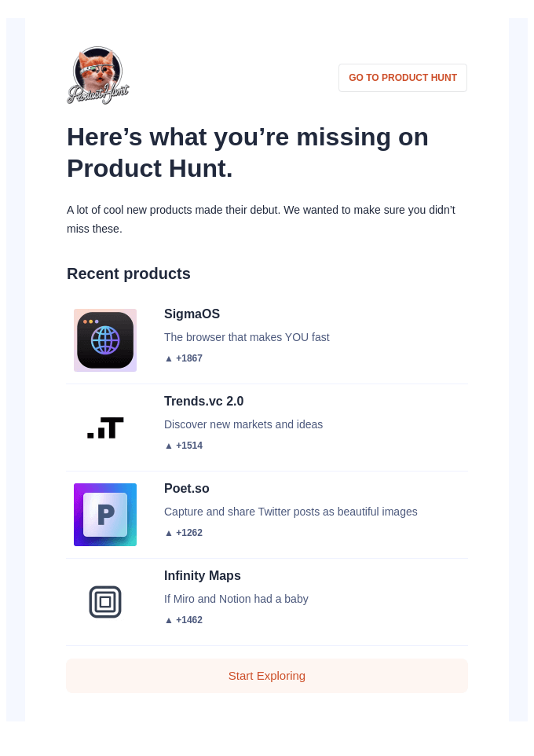Viewport: 534px width, 756px height.
Task: Open the purple Poet.so P icon
Action: [105, 514]
